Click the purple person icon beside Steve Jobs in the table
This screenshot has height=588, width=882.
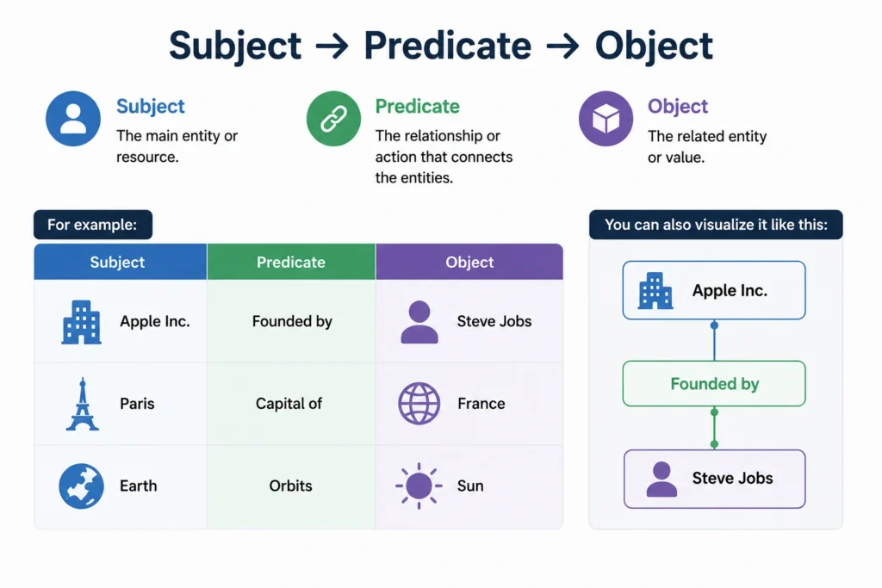pyautogui.click(x=419, y=321)
